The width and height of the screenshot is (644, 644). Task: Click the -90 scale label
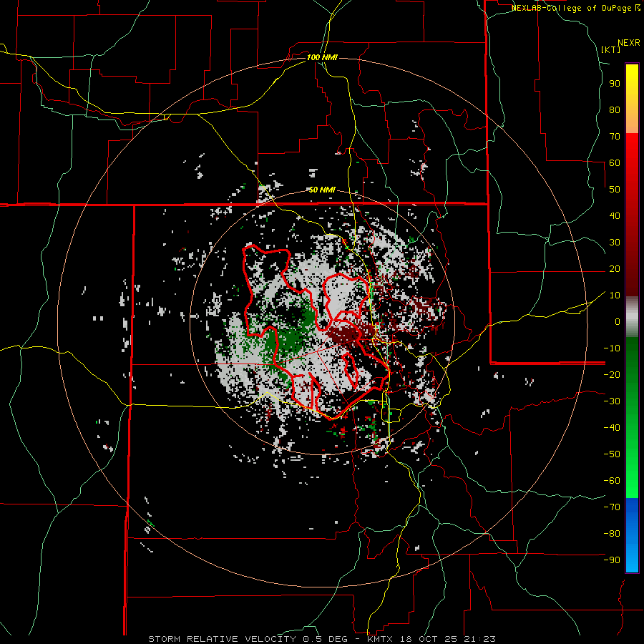pyautogui.click(x=612, y=560)
